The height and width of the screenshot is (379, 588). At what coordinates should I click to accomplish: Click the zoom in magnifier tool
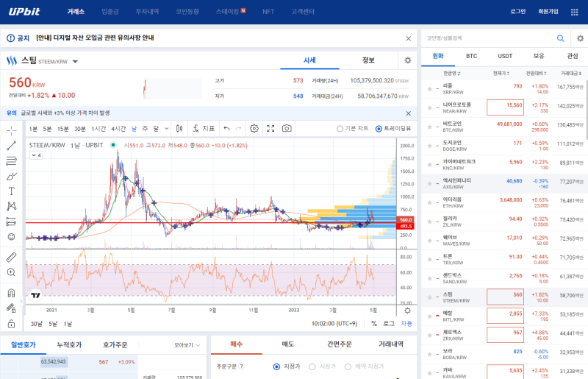point(12,272)
